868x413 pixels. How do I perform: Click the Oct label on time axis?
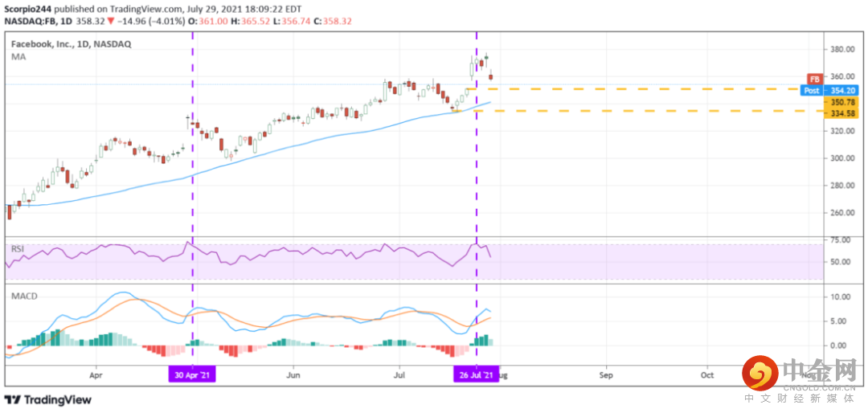tap(707, 374)
